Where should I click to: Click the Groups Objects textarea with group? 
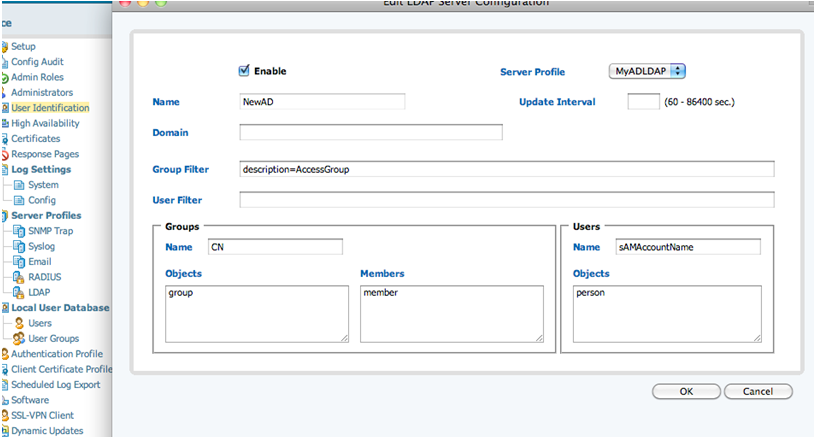[x=257, y=314]
